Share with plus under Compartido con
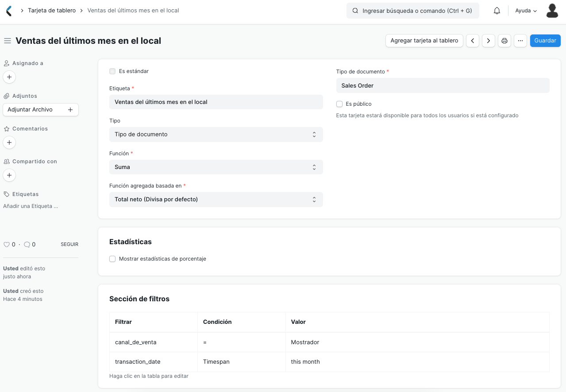 [9, 175]
